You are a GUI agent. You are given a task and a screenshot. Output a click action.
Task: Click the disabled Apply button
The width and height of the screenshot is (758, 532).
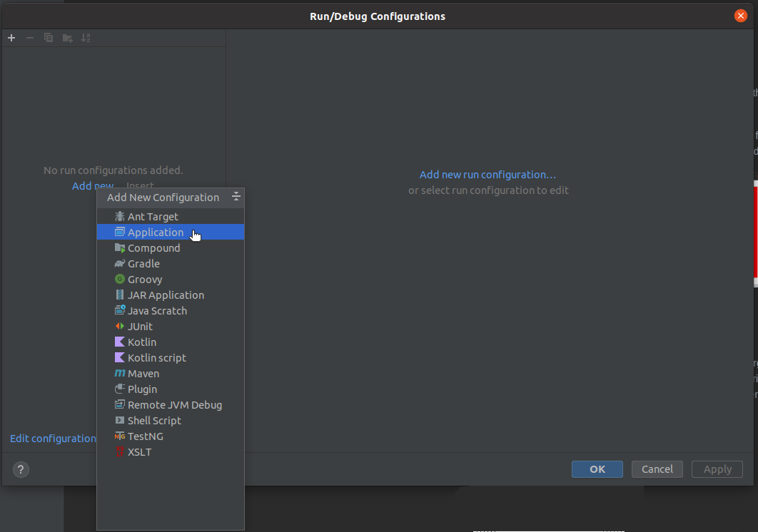click(x=717, y=469)
